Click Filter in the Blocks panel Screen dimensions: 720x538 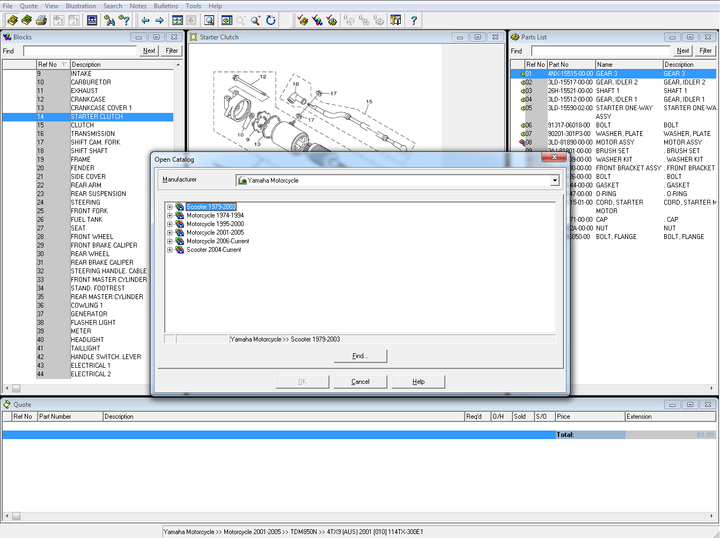171,51
